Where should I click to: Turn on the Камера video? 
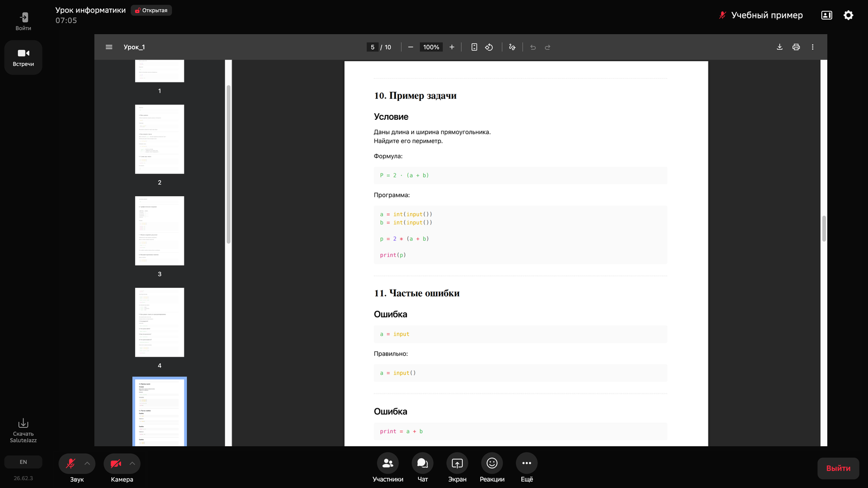coord(116,464)
